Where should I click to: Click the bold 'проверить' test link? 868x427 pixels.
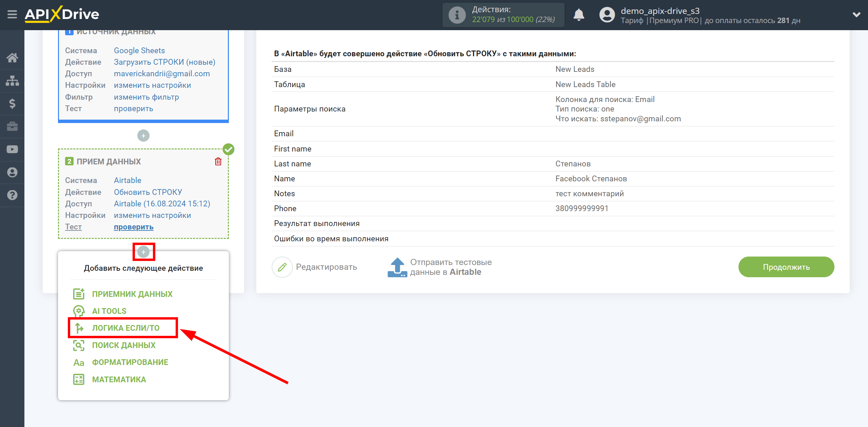133,227
